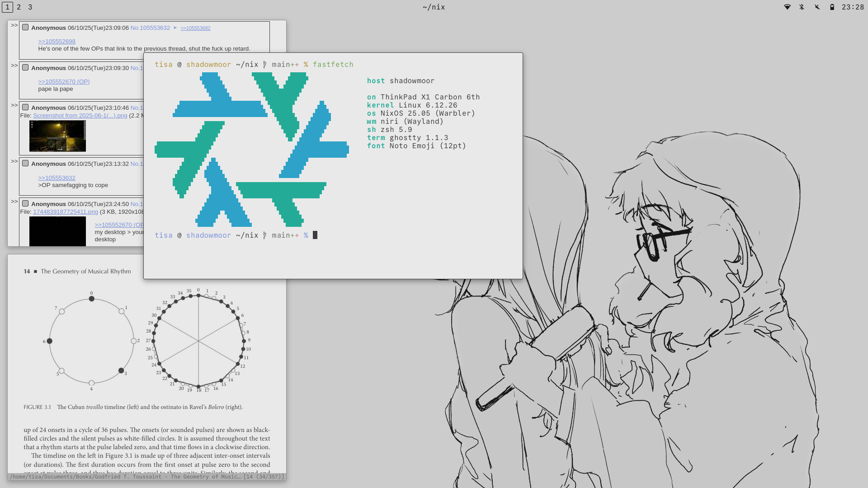Click the clock showing 23:28

[x=853, y=7]
